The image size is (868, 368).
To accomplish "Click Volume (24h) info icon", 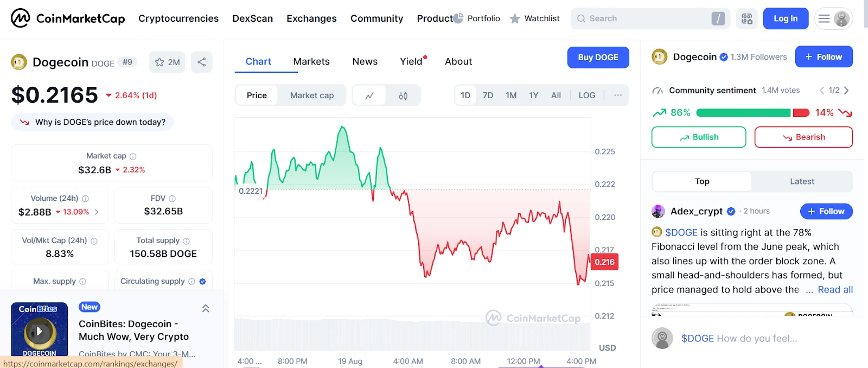I will coord(85,199).
